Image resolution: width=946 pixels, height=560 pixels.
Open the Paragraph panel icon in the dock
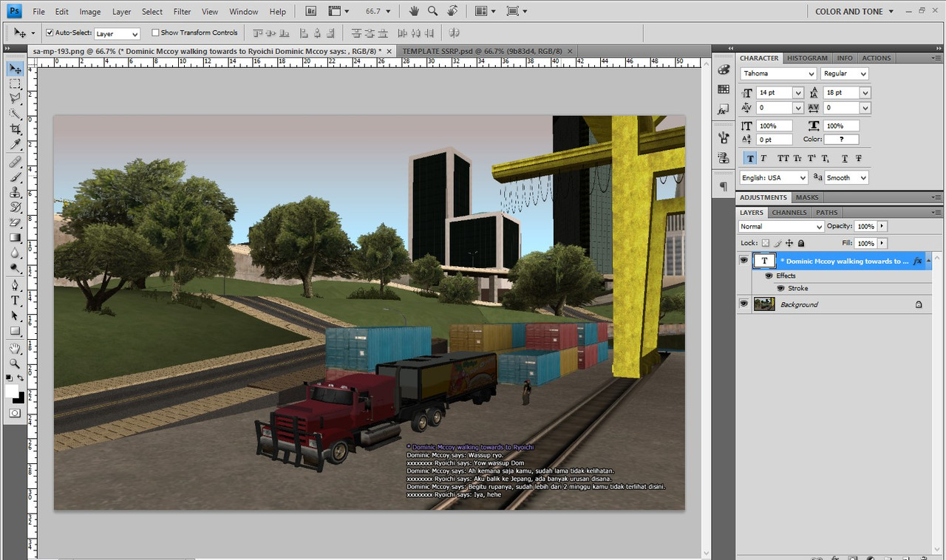[x=724, y=186]
